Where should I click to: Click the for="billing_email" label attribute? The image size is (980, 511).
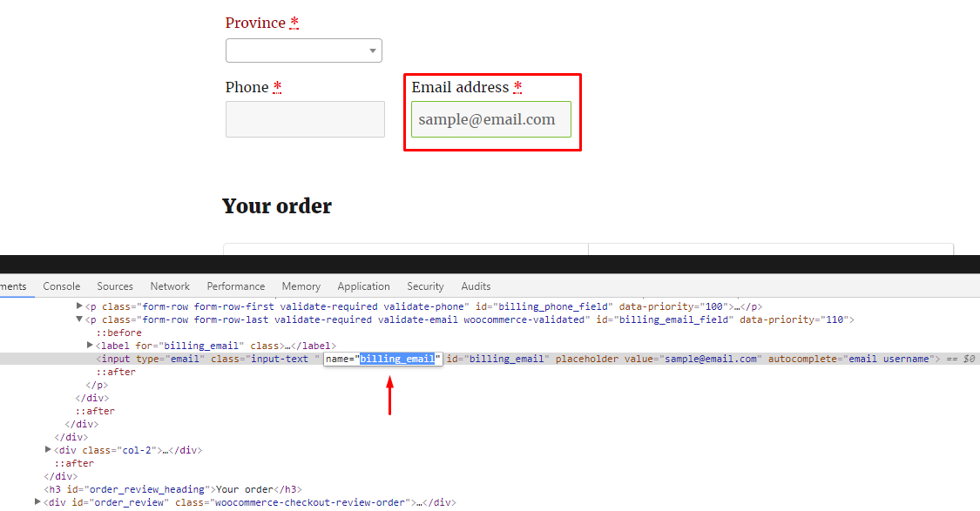[191, 346]
